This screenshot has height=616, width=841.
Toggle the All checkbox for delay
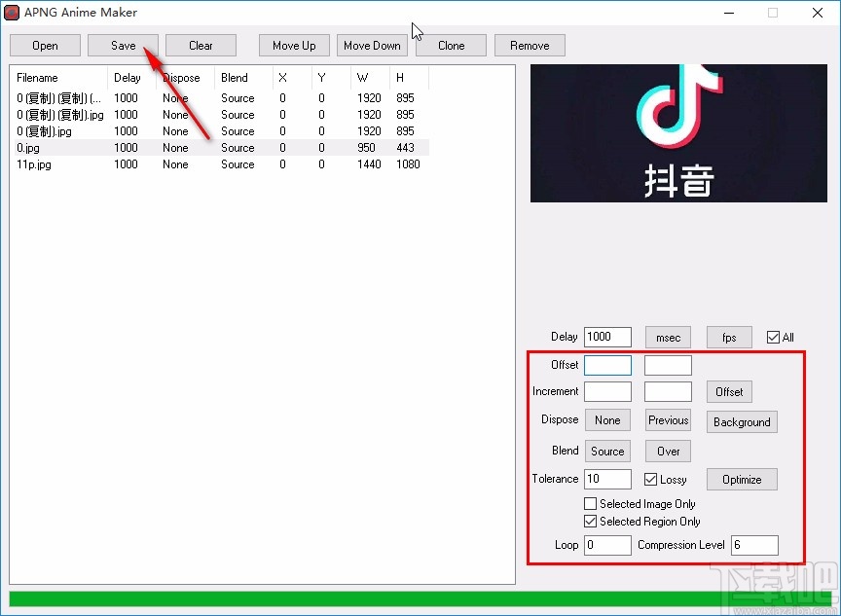point(772,337)
